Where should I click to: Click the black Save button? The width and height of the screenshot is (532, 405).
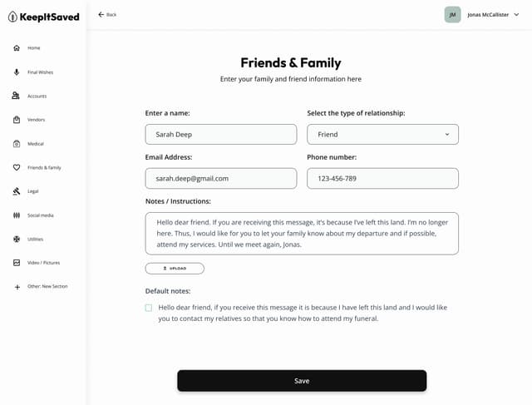[302, 381]
